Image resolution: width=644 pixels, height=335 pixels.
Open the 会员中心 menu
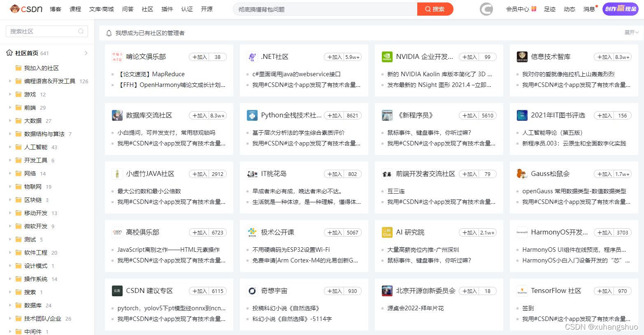(521, 9)
